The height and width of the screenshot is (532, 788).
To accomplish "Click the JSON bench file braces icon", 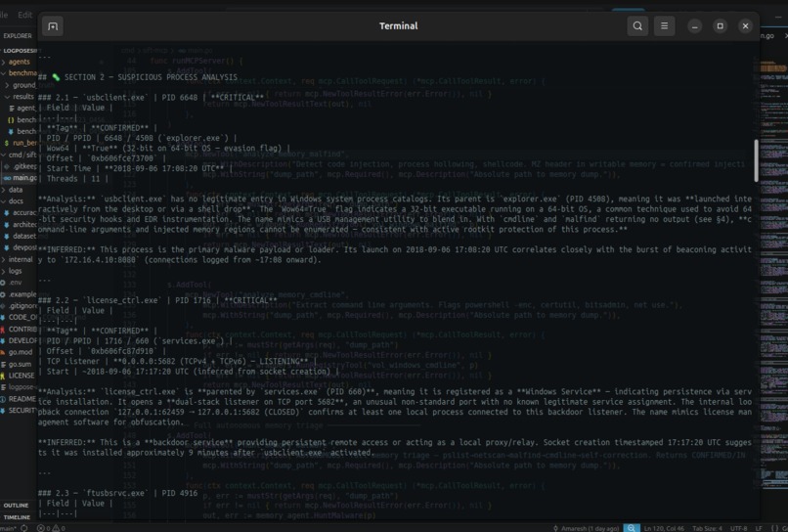I will 11,120.
